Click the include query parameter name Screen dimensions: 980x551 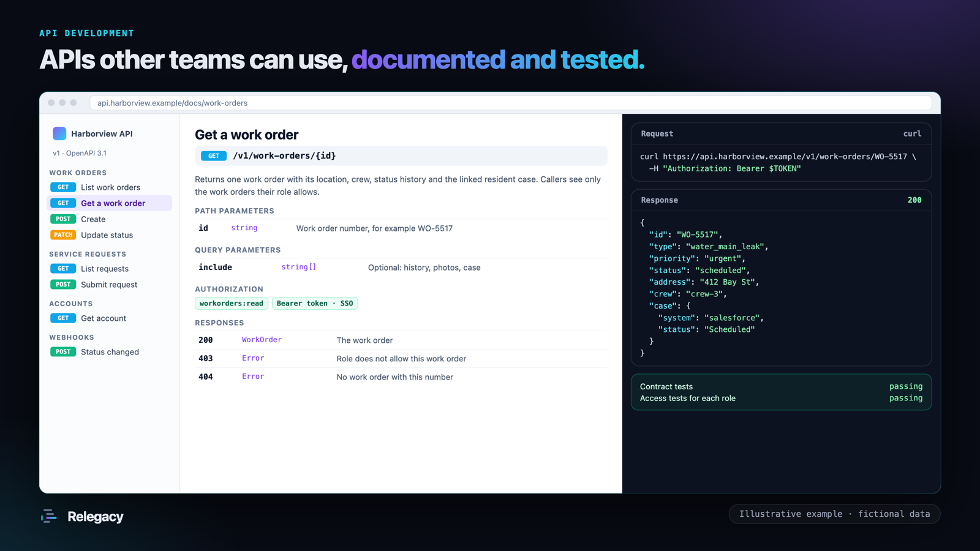(x=215, y=268)
